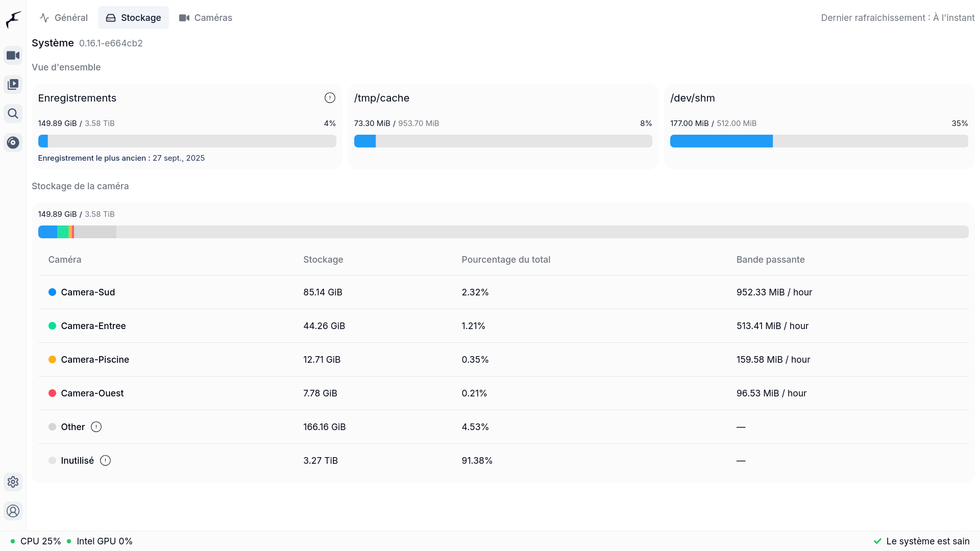
Task: Switch to the Général tab
Action: pyautogui.click(x=64, y=18)
